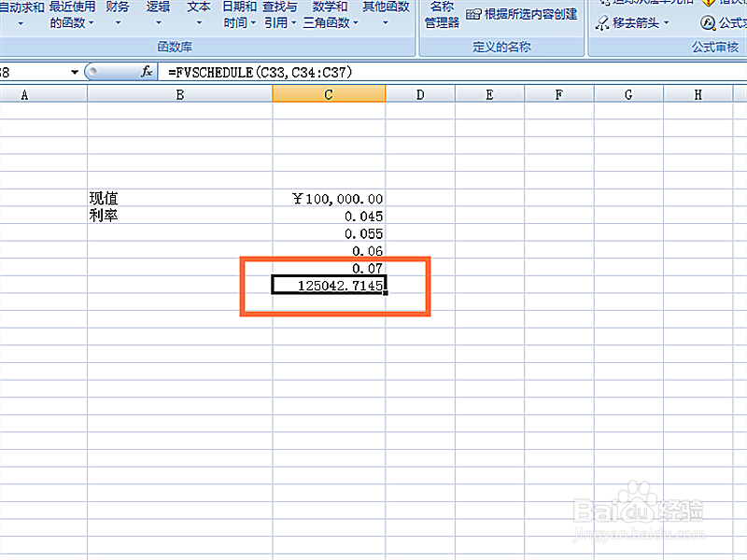The width and height of the screenshot is (747, 560).
Task: Open the Name Manager (名称管理器)
Action: click(442, 15)
